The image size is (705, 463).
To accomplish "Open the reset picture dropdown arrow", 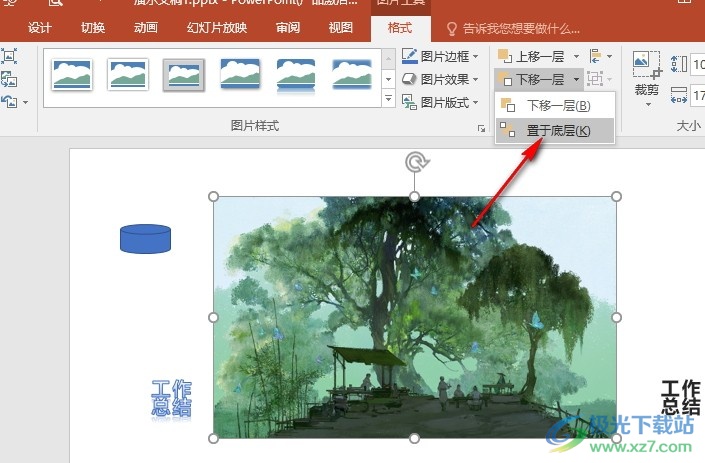I will pyautogui.click(x=25, y=102).
